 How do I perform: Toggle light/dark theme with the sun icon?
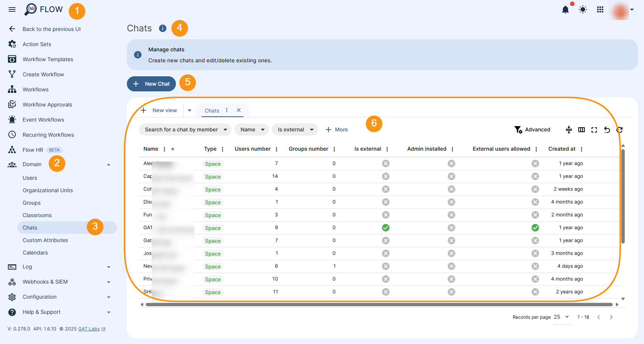pos(582,10)
